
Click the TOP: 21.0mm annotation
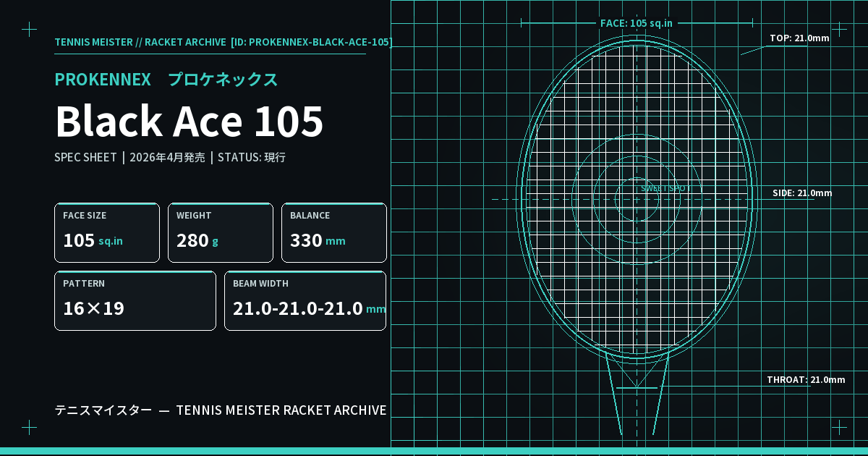(x=799, y=38)
